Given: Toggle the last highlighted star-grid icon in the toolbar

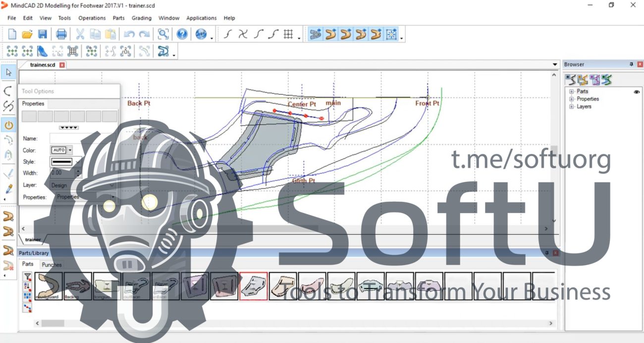Looking at the screenshot, I should [391, 34].
